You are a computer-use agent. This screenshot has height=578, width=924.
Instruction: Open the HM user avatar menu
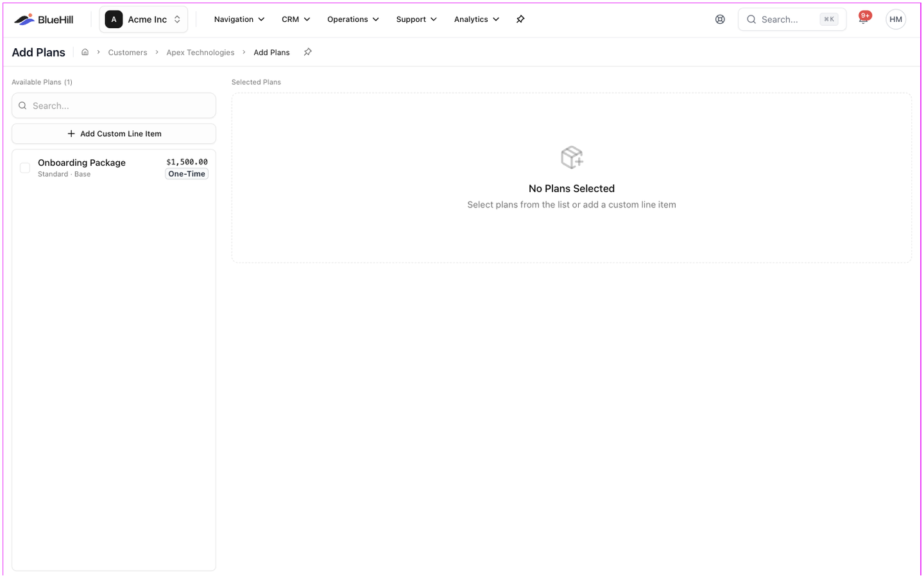(896, 19)
